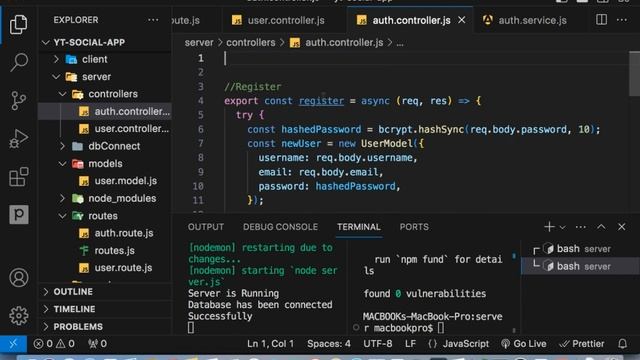Open the Run and Debug view
The height and width of the screenshot is (360, 640).
pyautogui.click(x=18, y=139)
